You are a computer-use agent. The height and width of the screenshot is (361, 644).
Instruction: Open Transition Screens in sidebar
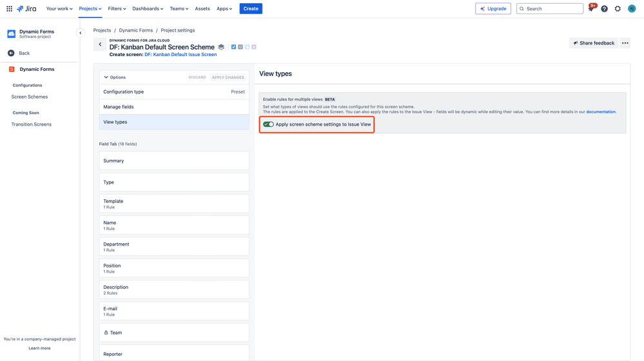[x=31, y=124]
